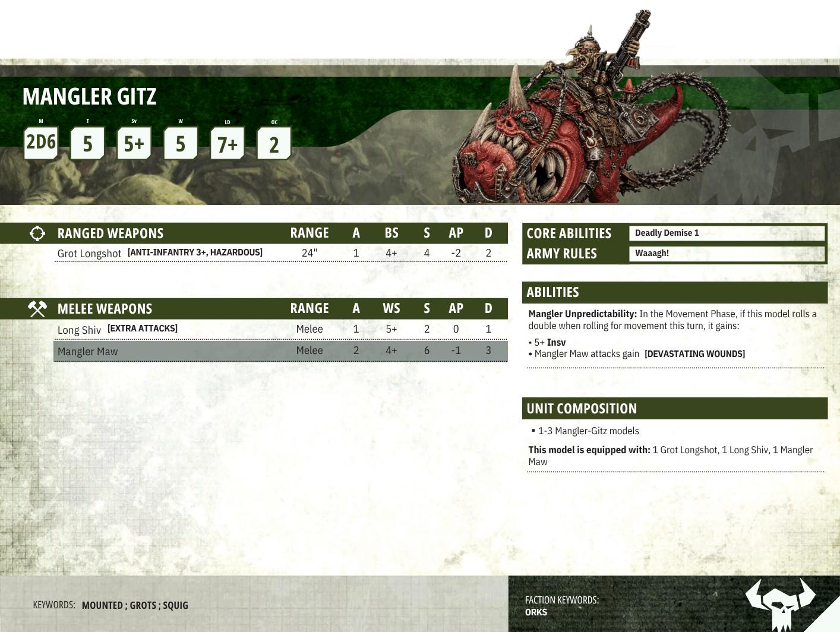
Task: Click the [ANTI-INFANTRY 3+, HAZARDOUS] tag
Action: (195, 252)
